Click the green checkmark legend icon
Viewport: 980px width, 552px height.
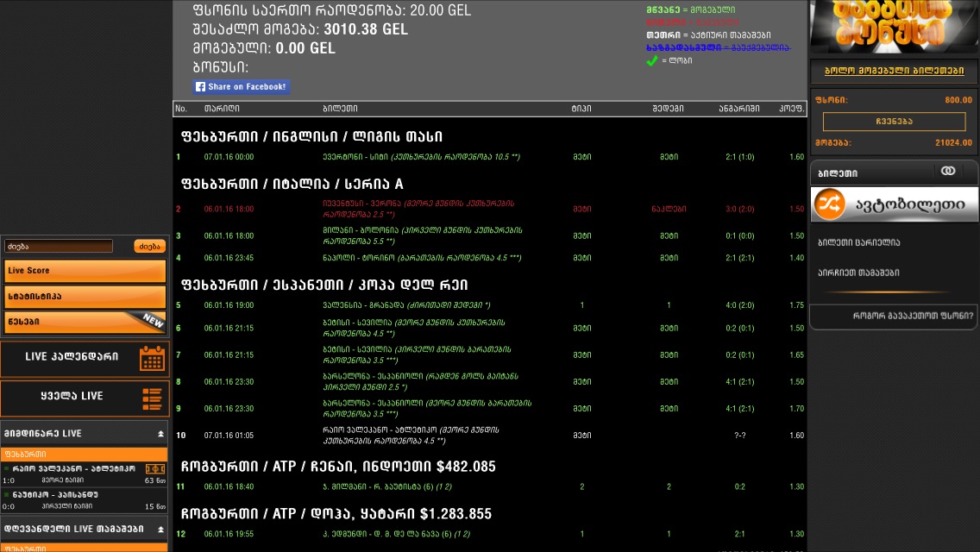coord(652,60)
